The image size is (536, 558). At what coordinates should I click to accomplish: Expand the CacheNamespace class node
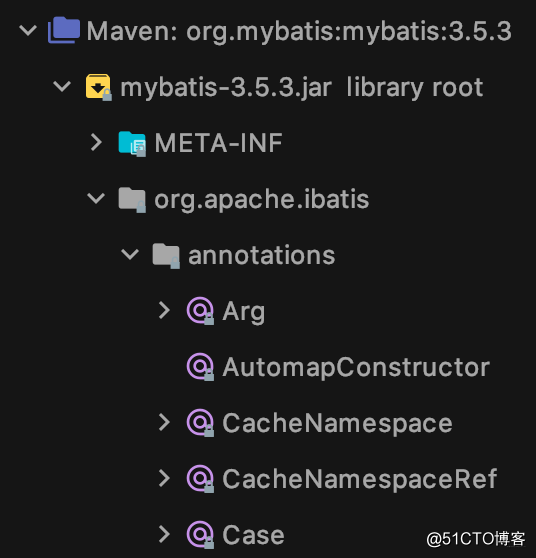pyautogui.click(x=164, y=422)
